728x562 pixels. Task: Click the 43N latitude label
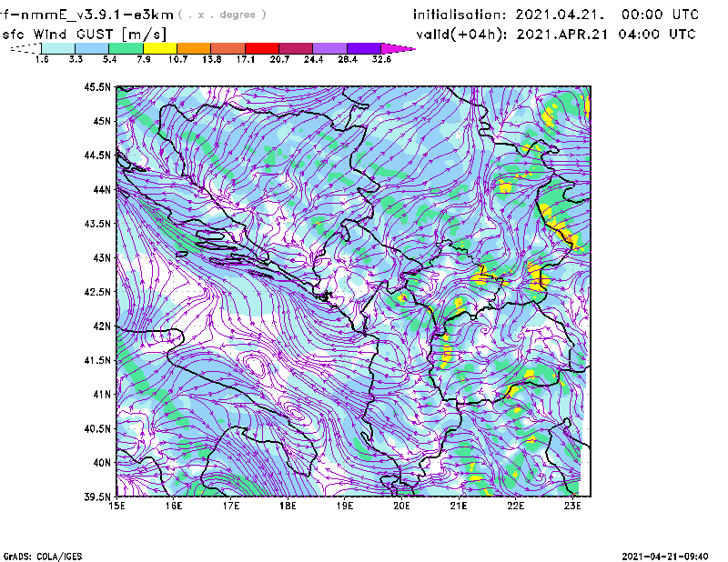102,257
